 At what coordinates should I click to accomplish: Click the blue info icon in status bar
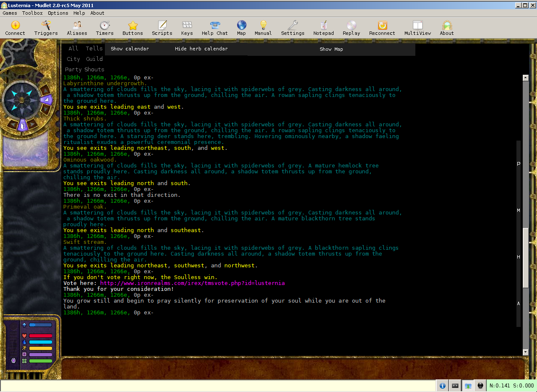coord(442,385)
